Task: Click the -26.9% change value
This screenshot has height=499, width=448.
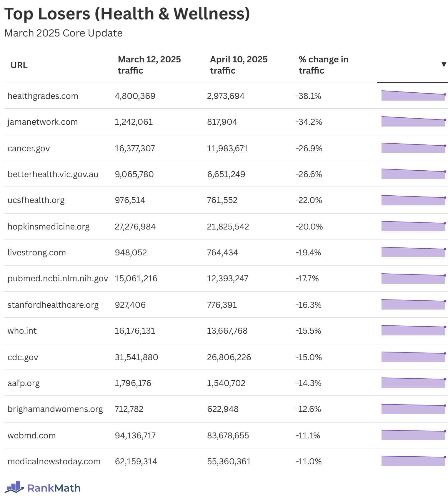Action: 309,148
